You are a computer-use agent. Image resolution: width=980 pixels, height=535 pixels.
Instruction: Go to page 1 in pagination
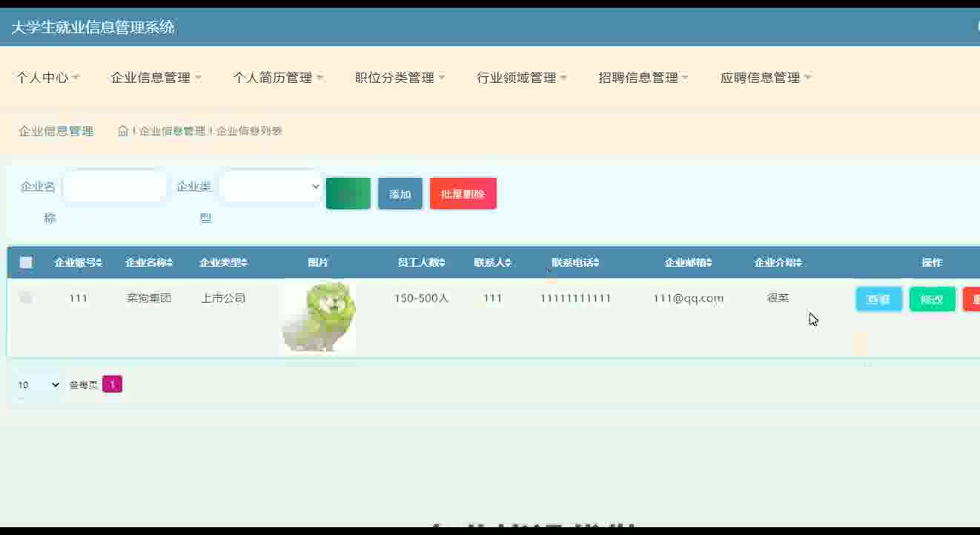112,384
